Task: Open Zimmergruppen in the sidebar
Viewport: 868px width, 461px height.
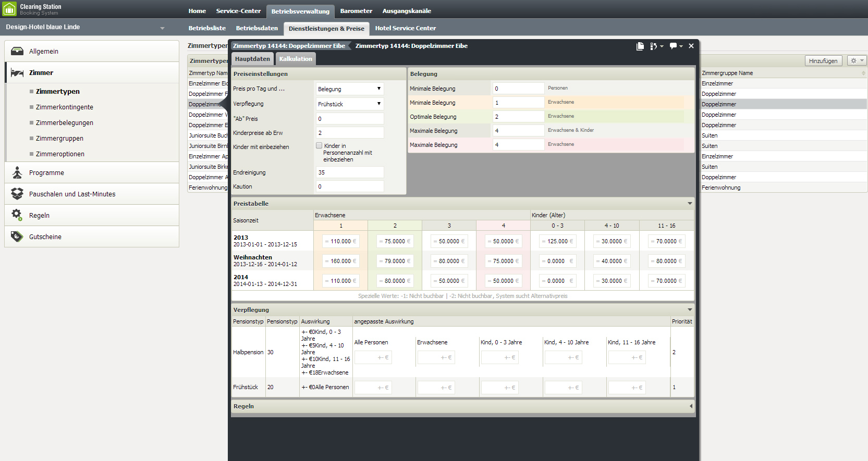Action: click(x=59, y=138)
